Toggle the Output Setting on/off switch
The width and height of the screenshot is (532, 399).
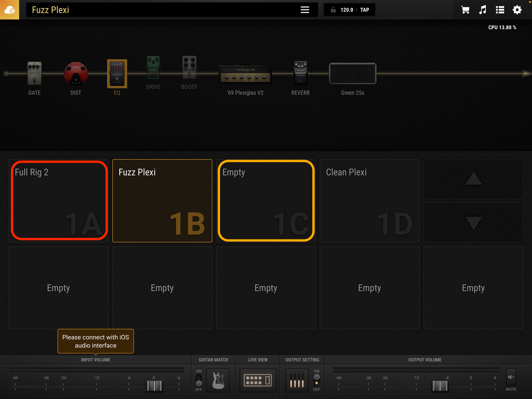(x=317, y=380)
